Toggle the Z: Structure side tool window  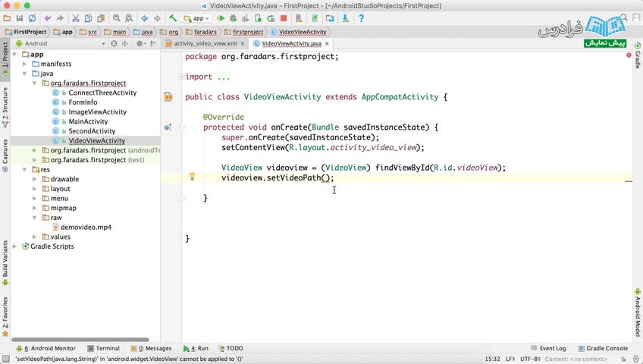coord(5,108)
